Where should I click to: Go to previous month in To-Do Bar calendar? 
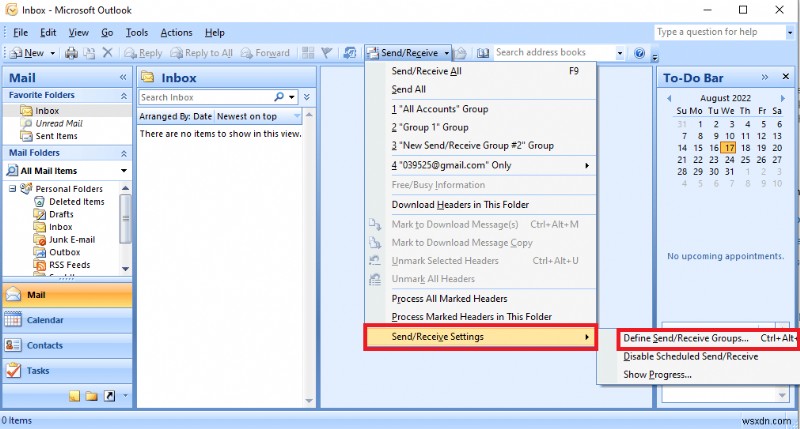669,98
